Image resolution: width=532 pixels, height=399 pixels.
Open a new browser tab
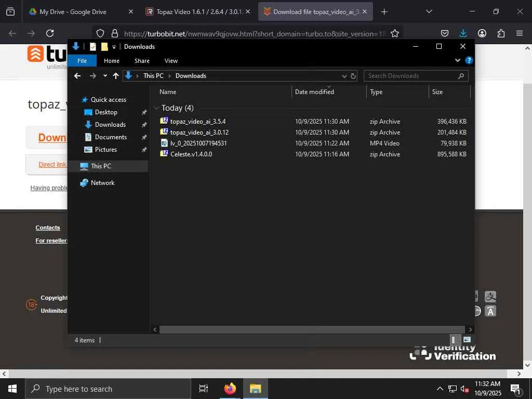pos(384,12)
